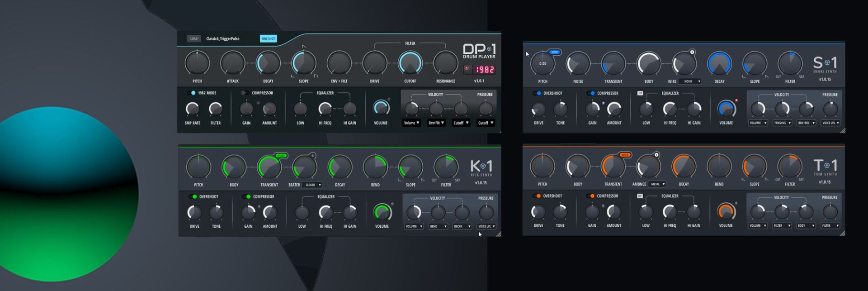Click the ONE SHOT button in DP-1

tap(269, 38)
